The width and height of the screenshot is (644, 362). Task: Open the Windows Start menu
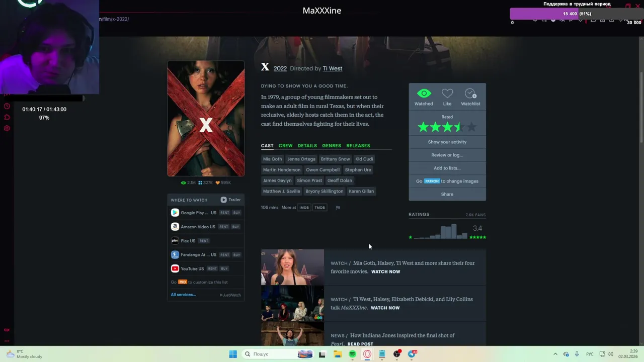point(233,354)
